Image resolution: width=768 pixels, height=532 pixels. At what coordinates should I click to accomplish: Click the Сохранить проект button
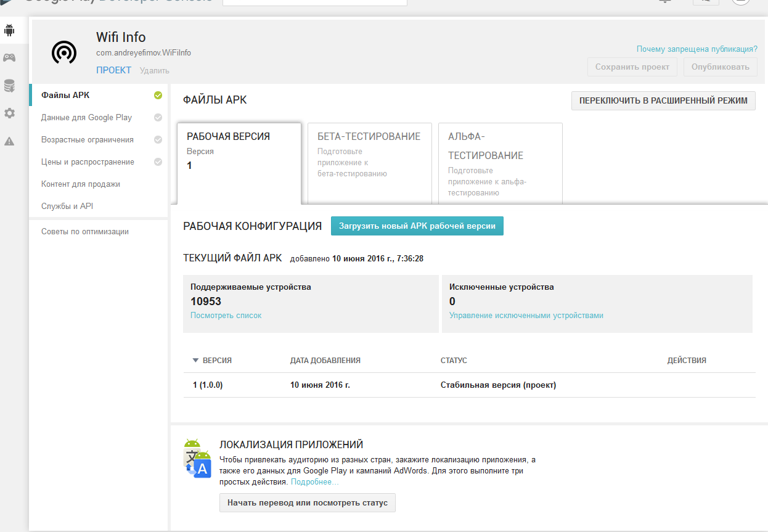(x=632, y=67)
